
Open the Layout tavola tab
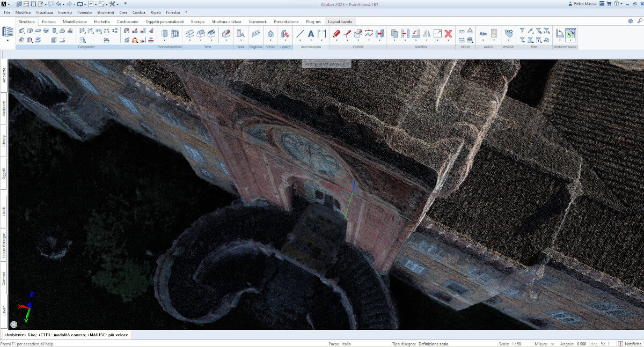pos(340,21)
